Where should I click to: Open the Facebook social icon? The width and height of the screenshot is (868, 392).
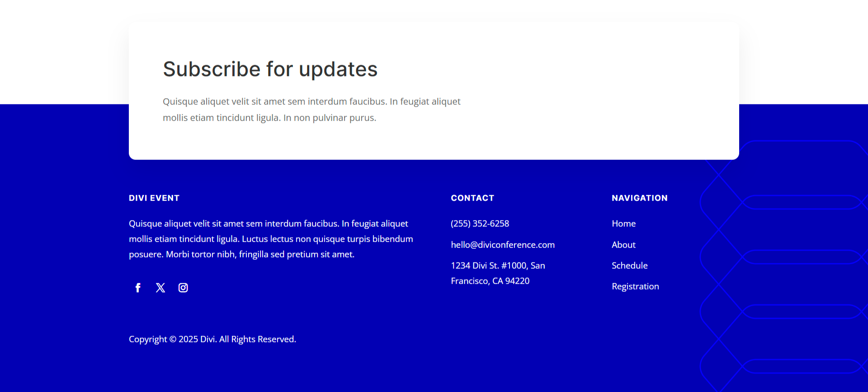(x=138, y=288)
